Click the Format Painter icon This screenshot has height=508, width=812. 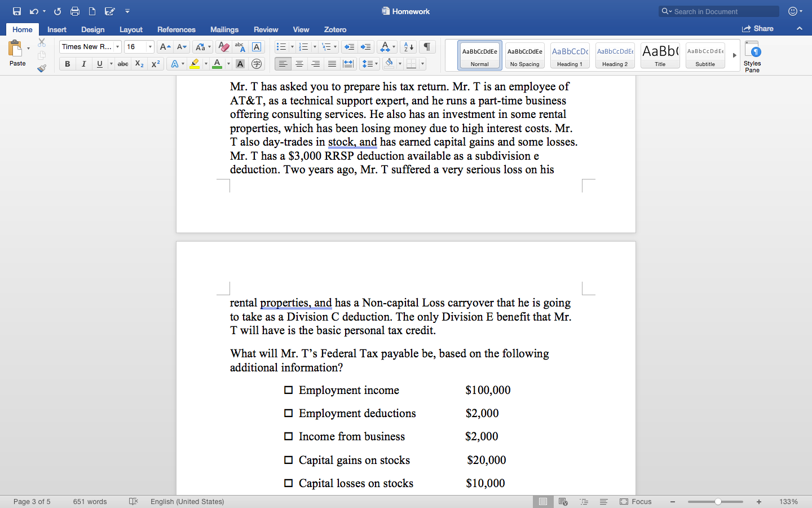(x=42, y=68)
